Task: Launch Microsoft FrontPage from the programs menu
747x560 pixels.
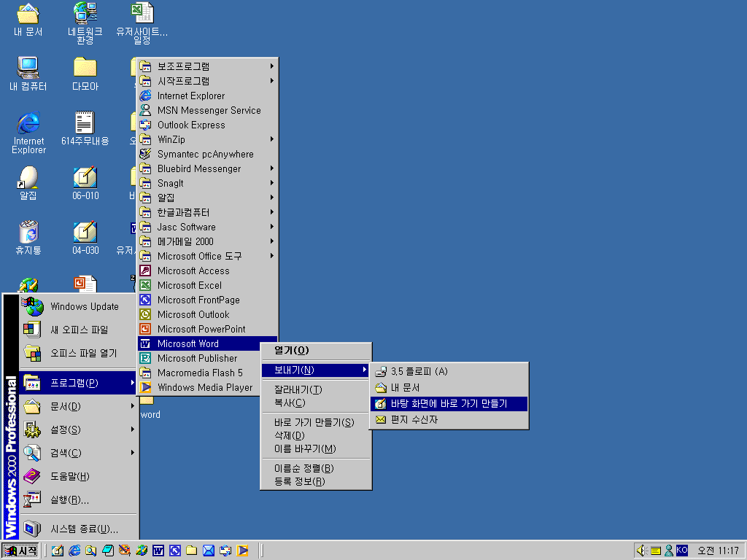Action: click(207, 300)
